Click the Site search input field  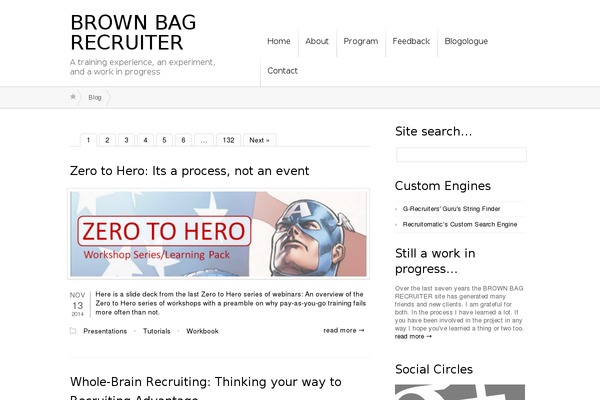[x=461, y=155]
